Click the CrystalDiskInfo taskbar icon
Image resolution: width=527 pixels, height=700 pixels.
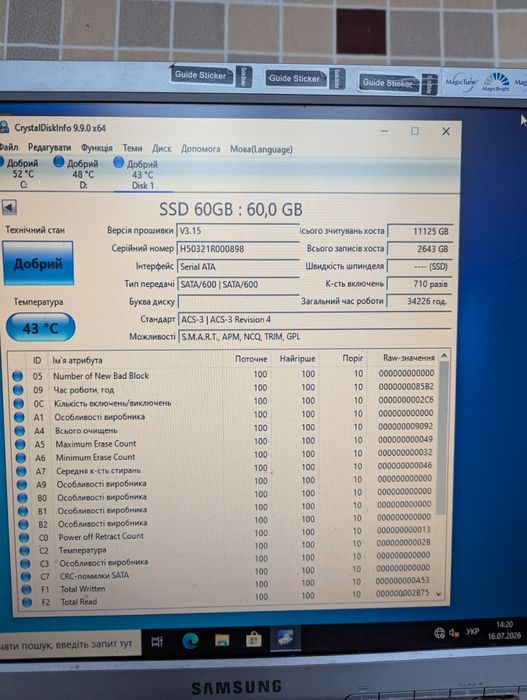tap(285, 638)
